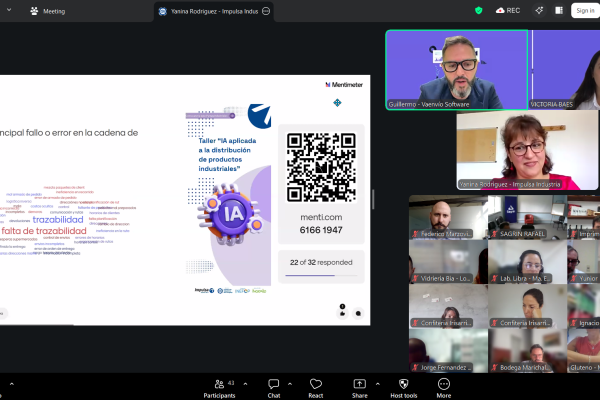Image resolution: width=600 pixels, height=400 pixels.
Task: Select Guillermo - Vaerivio Software video tile
Action: point(456,68)
